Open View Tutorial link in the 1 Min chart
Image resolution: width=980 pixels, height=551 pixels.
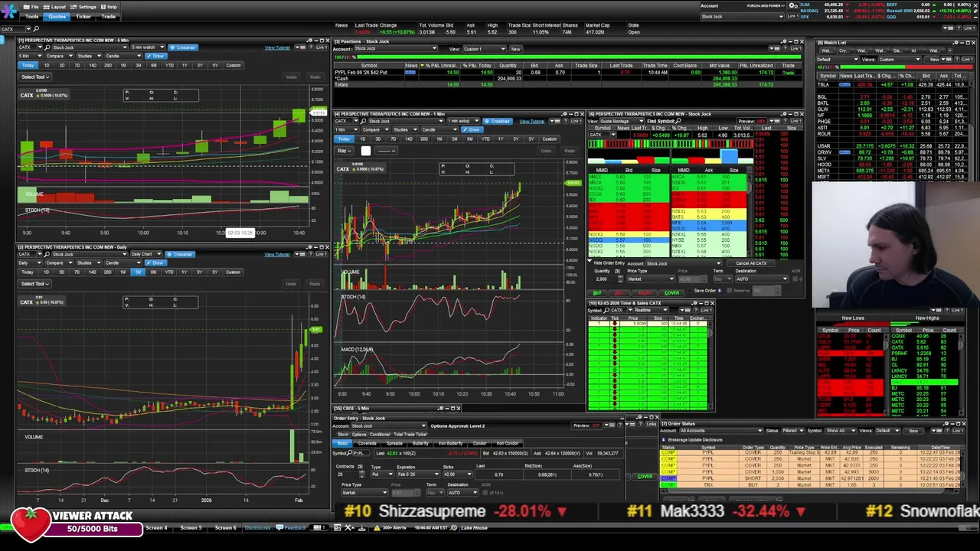point(532,121)
